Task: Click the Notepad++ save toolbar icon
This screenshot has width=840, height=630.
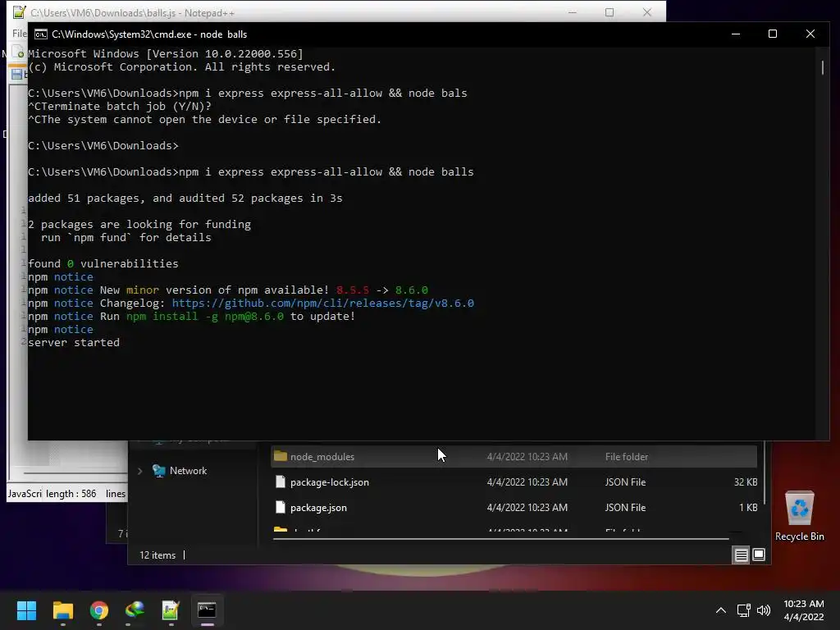Action: 17,75
